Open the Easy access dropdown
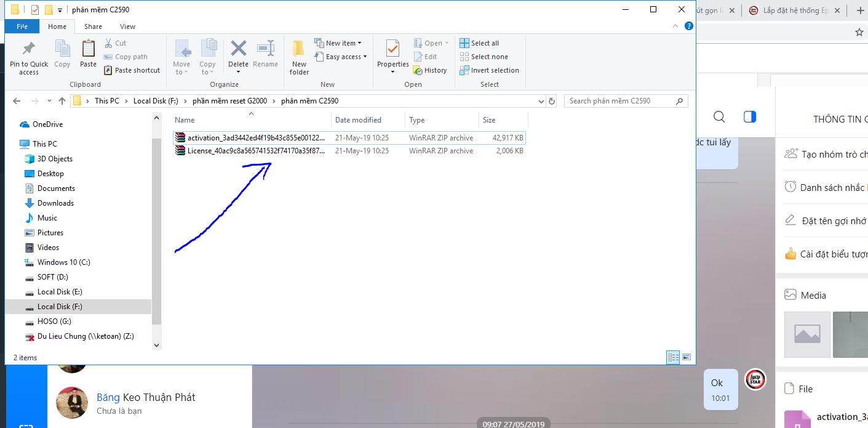The image size is (868, 428). pyautogui.click(x=340, y=57)
